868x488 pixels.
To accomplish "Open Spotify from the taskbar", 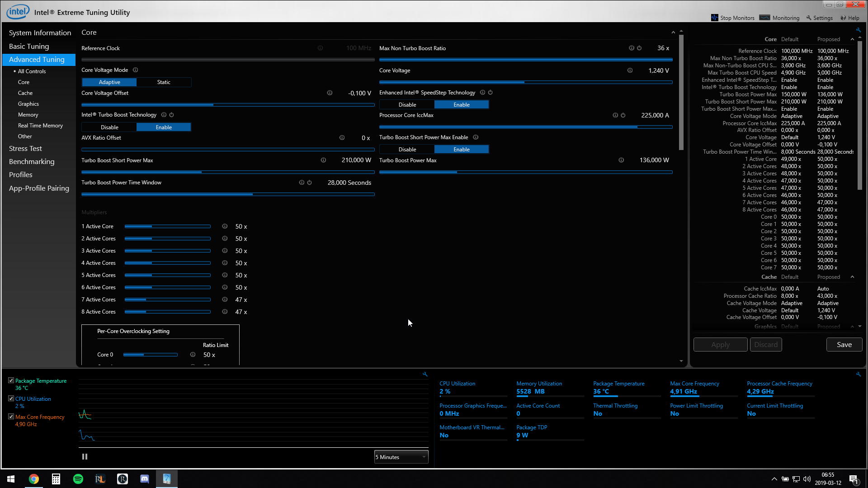I will tap(78, 479).
